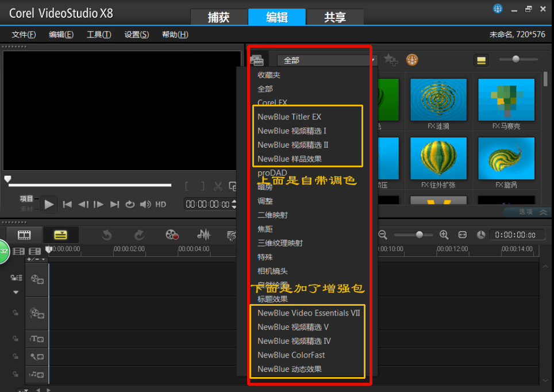Screen dimensions: 554x392
Task: Toggle HD preview mode
Action: 161,204
